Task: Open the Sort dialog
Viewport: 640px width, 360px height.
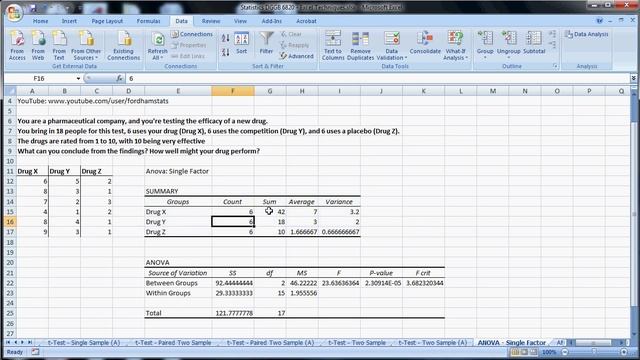Action: 242,43
